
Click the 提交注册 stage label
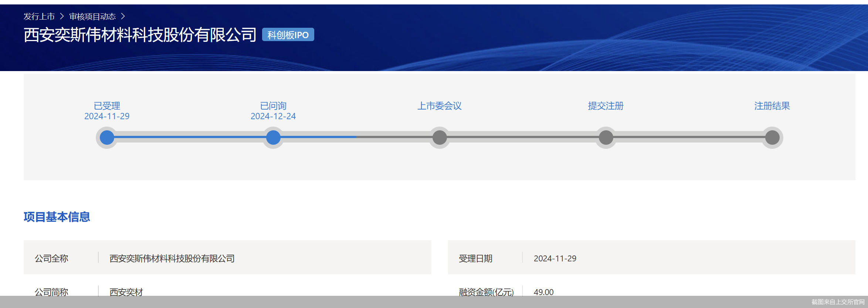pyautogui.click(x=606, y=106)
